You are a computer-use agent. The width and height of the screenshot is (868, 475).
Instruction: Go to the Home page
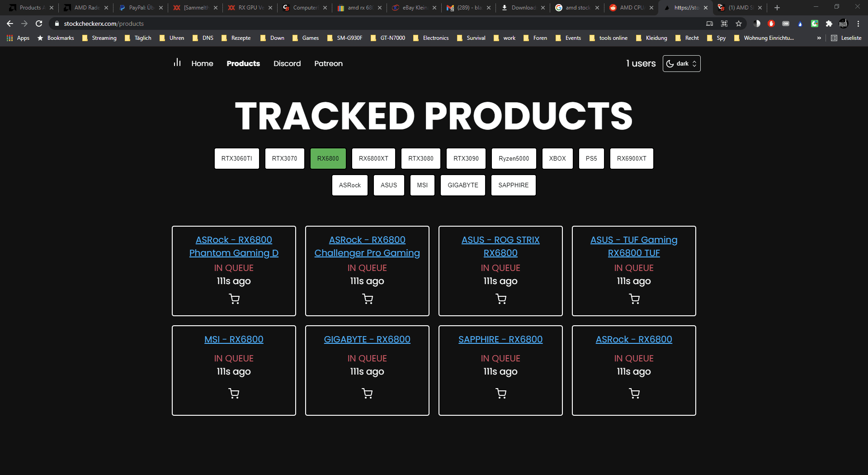202,63
